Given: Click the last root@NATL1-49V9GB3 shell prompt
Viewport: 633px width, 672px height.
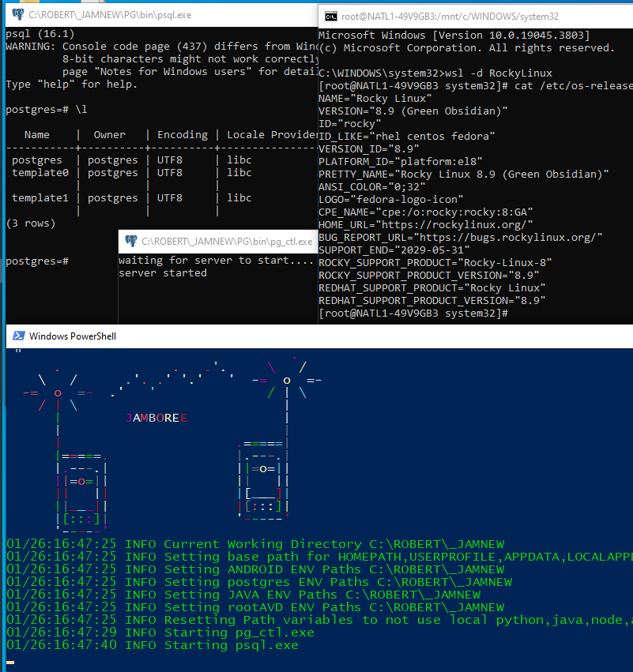Looking at the screenshot, I should [x=413, y=313].
